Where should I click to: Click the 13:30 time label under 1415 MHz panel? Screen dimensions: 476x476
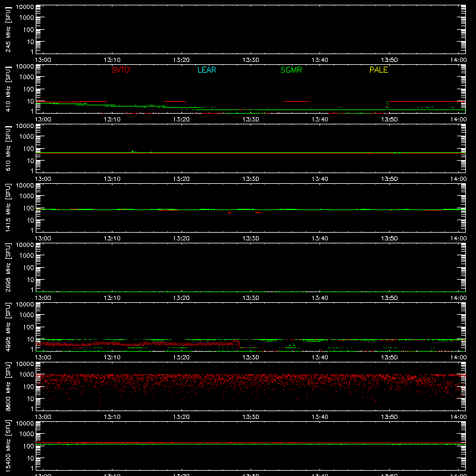pyautogui.click(x=250, y=239)
